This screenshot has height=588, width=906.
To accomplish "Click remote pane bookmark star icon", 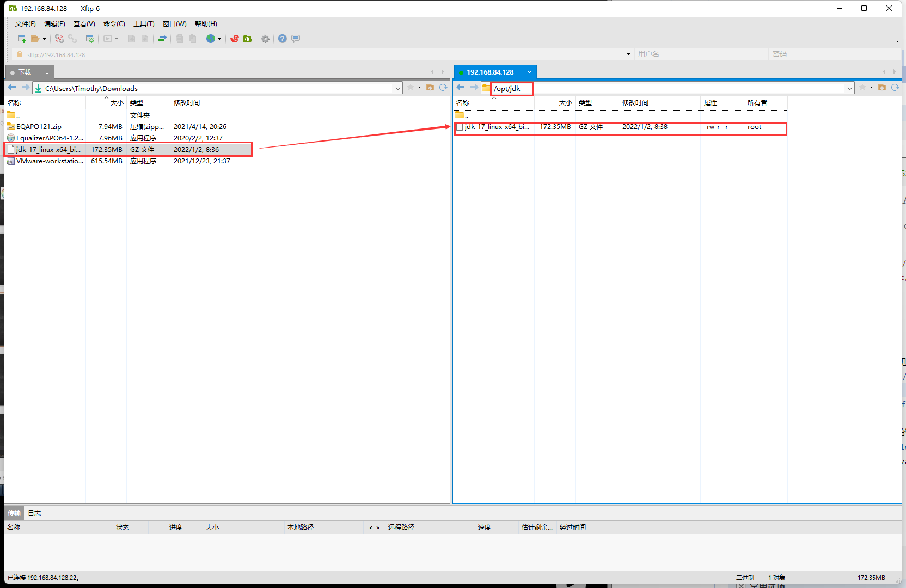I will [x=862, y=88].
